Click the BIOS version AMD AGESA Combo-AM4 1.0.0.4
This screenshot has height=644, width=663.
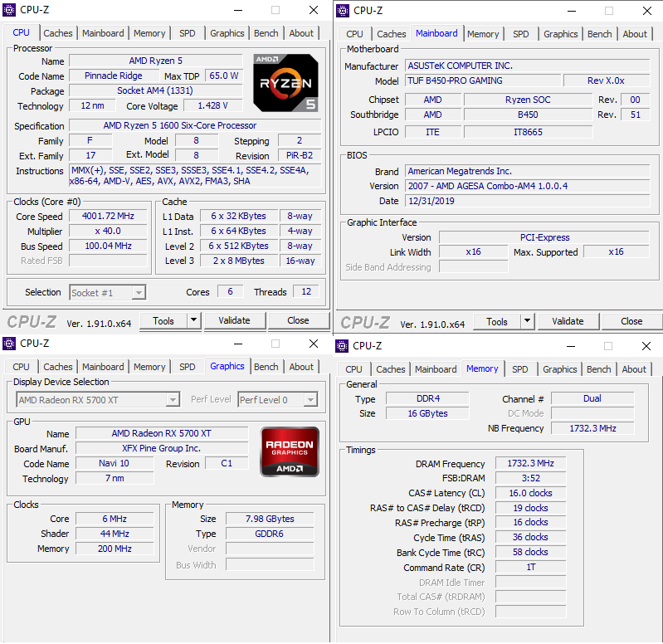pyautogui.click(x=528, y=186)
